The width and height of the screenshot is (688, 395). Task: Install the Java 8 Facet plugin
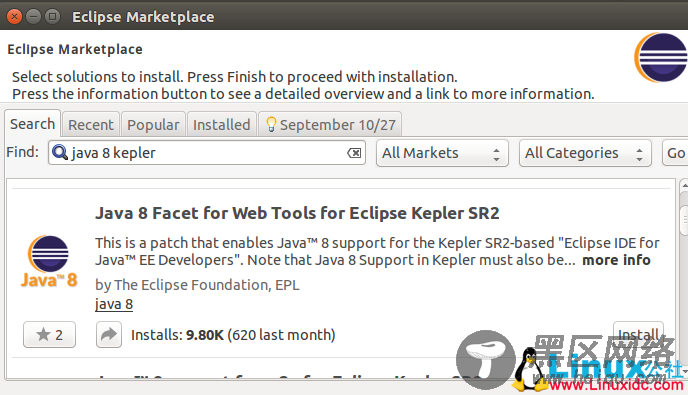pyautogui.click(x=638, y=334)
